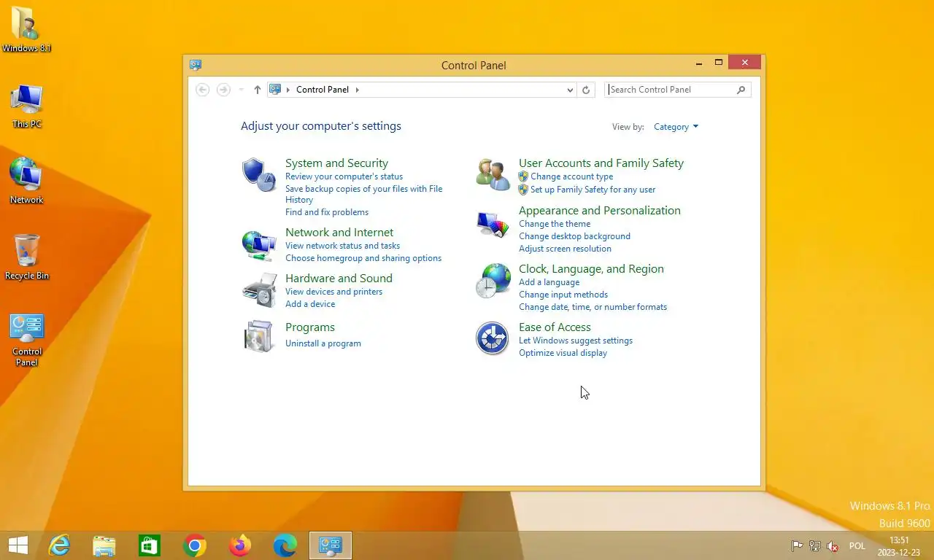Open Appearance and Personalization monitor icon
This screenshot has width=934, height=560.
click(493, 224)
